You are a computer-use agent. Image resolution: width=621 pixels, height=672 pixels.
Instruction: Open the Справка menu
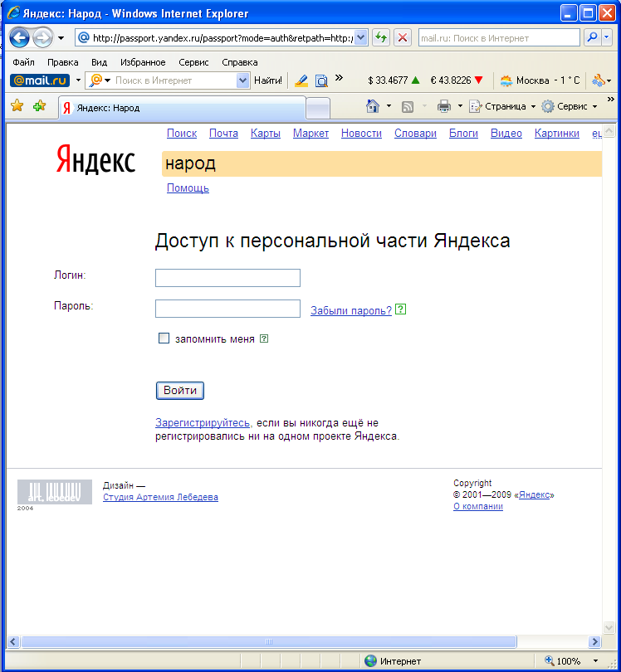coord(240,62)
